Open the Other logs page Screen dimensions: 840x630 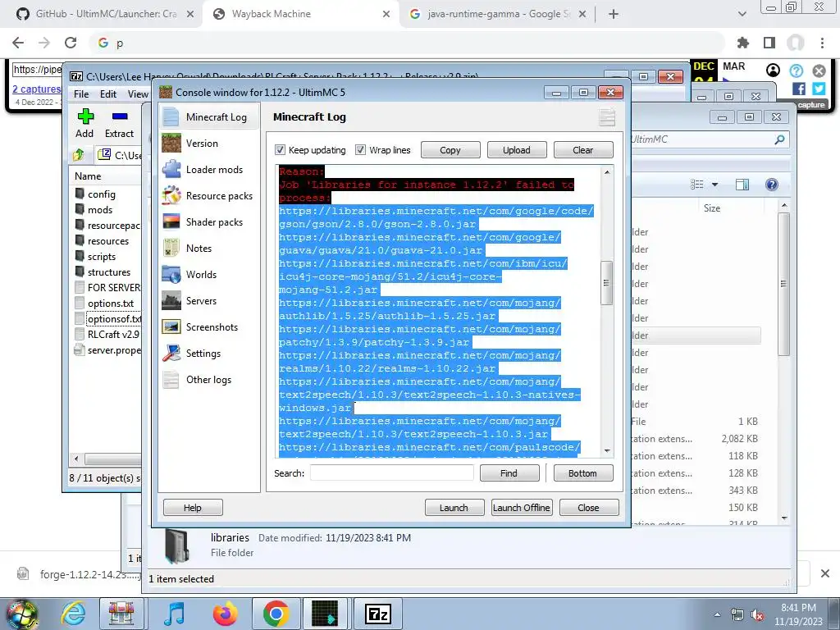[x=208, y=379]
